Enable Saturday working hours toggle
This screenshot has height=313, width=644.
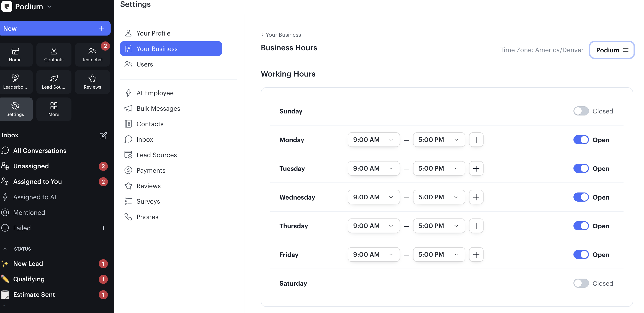[x=581, y=283]
